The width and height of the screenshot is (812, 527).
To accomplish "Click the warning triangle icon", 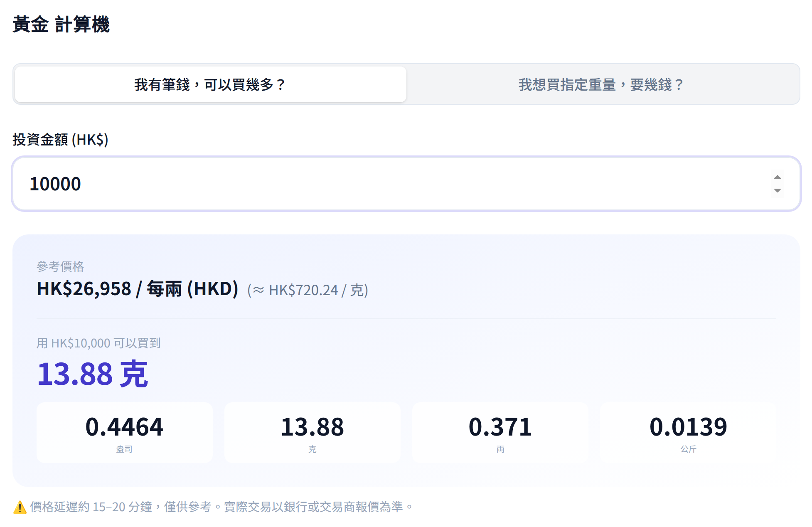I will (20, 507).
